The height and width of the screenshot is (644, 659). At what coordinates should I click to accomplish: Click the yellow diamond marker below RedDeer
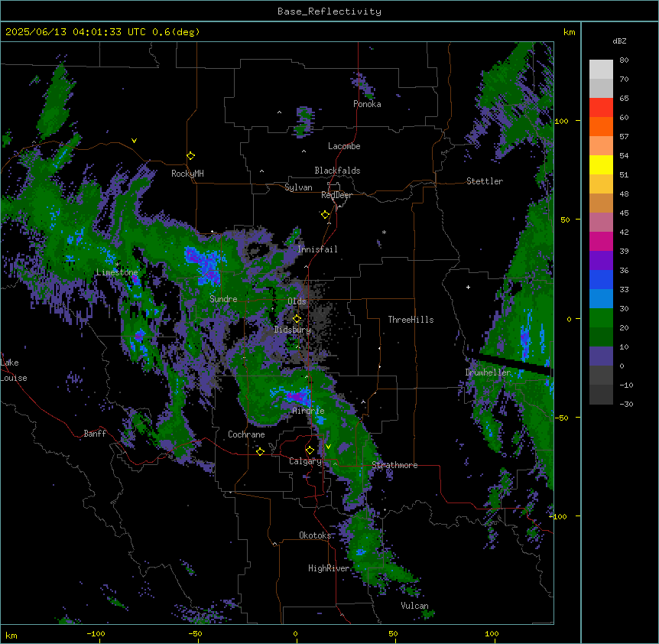[326, 215]
